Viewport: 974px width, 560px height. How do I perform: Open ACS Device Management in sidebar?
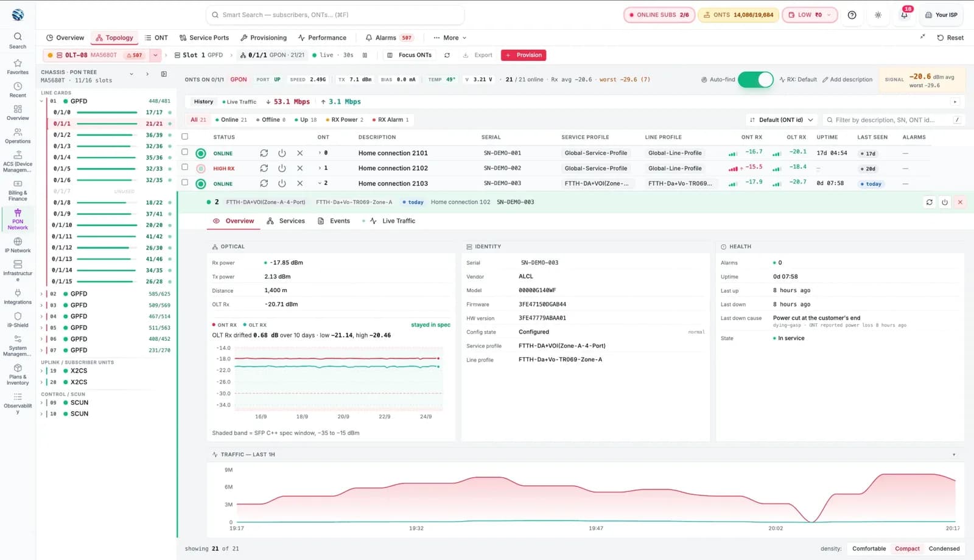18,161
